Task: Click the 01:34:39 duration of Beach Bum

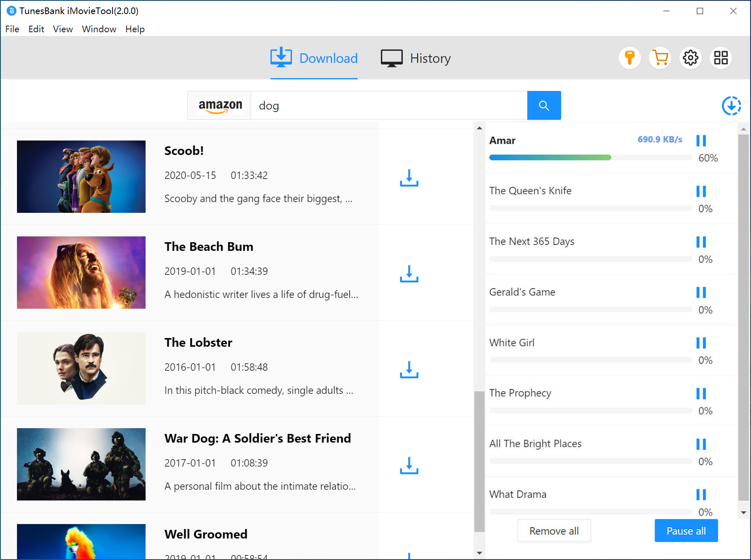Action: (x=249, y=271)
